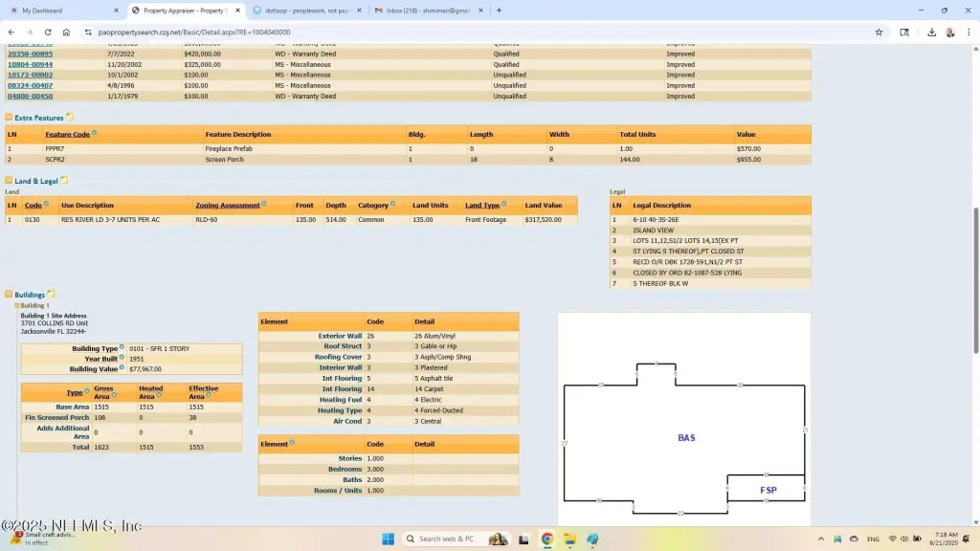
Task: Reload the property appraiser page
Action: point(48,32)
